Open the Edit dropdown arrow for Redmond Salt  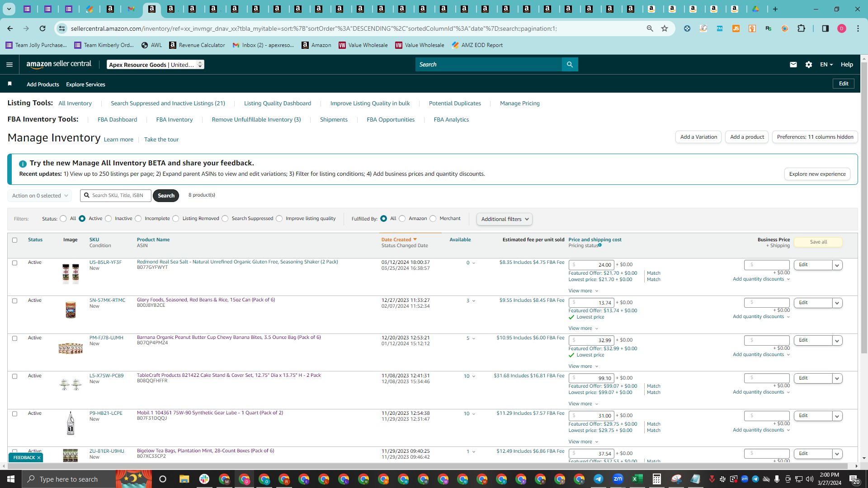click(x=837, y=265)
